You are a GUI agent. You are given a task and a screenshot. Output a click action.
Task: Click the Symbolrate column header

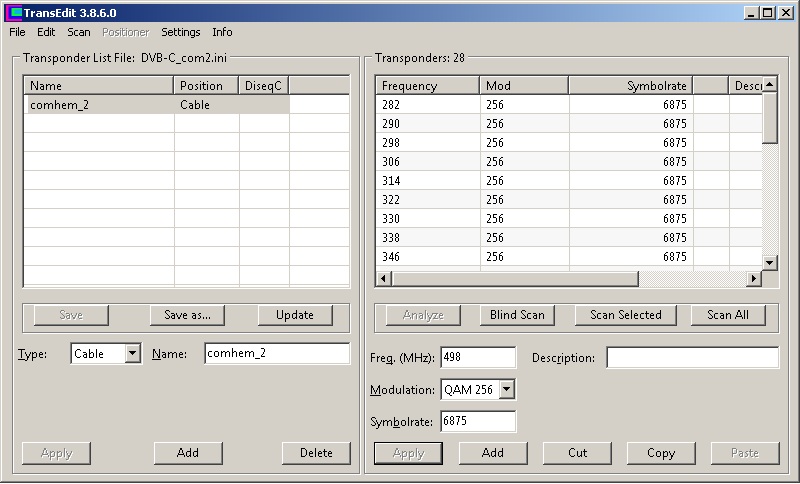(x=630, y=86)
